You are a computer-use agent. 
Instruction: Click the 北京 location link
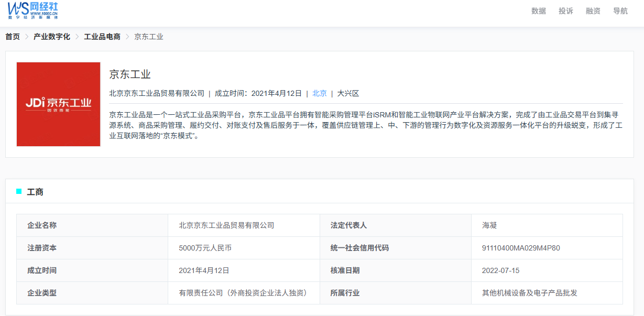(320, 93)
